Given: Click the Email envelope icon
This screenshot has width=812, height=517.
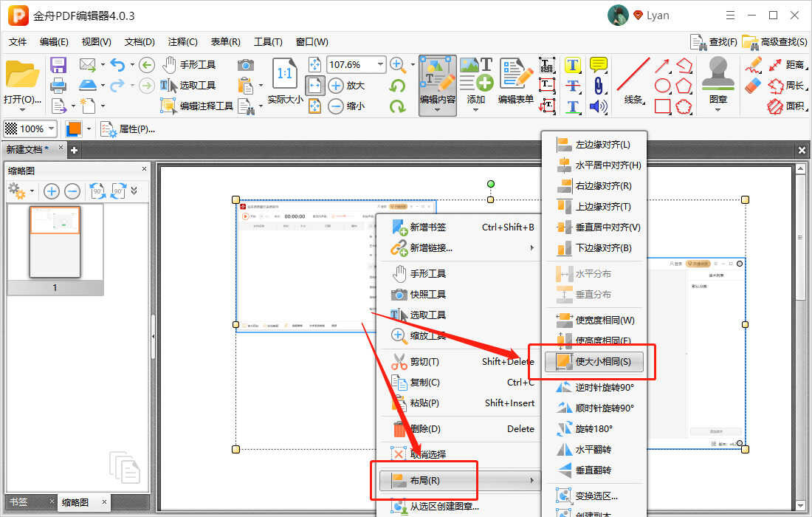Looking at the screenshot, I should (x=88, y=65).
